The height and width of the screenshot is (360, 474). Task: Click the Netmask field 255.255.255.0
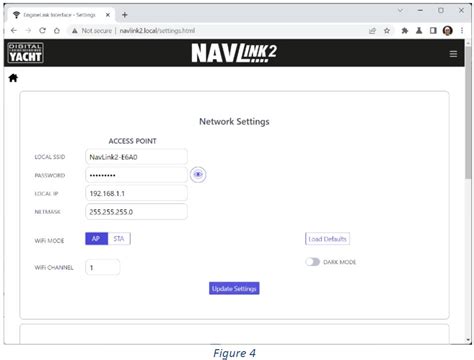coord(136,212)
